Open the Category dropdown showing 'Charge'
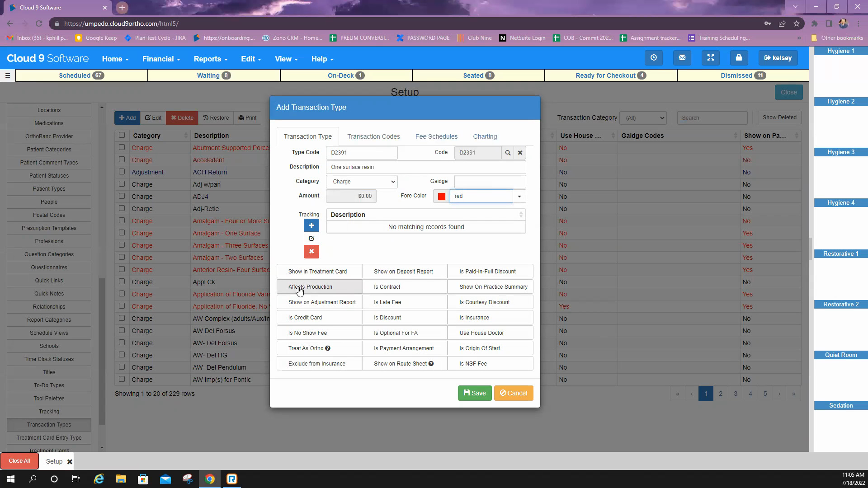Viewport: 868px width, 488px height. [361, 181]
